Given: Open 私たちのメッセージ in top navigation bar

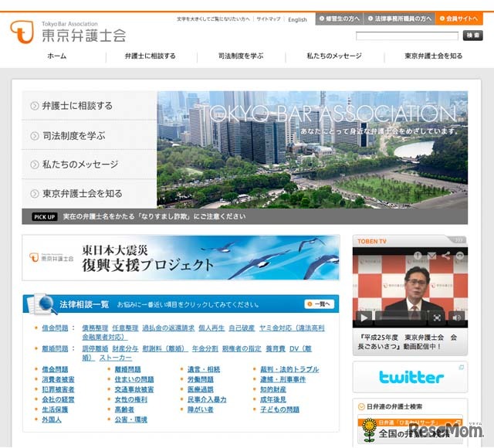Looking at the screenshot, I should (334, 56).
